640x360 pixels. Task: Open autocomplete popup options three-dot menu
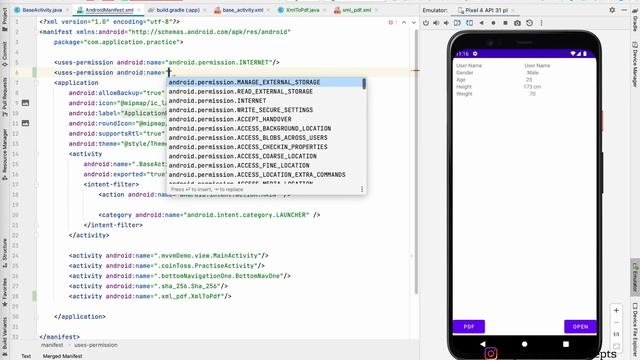tap(362, 189)
